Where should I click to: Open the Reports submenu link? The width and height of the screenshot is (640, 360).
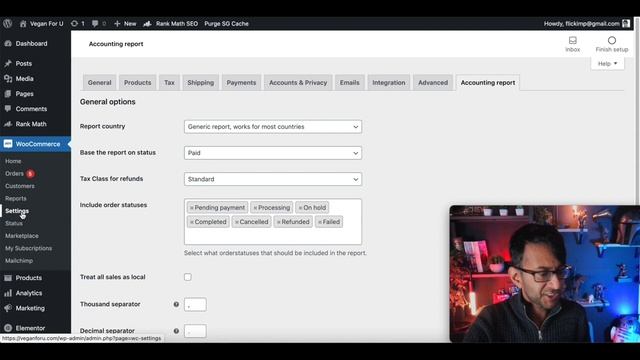[16, 198]
